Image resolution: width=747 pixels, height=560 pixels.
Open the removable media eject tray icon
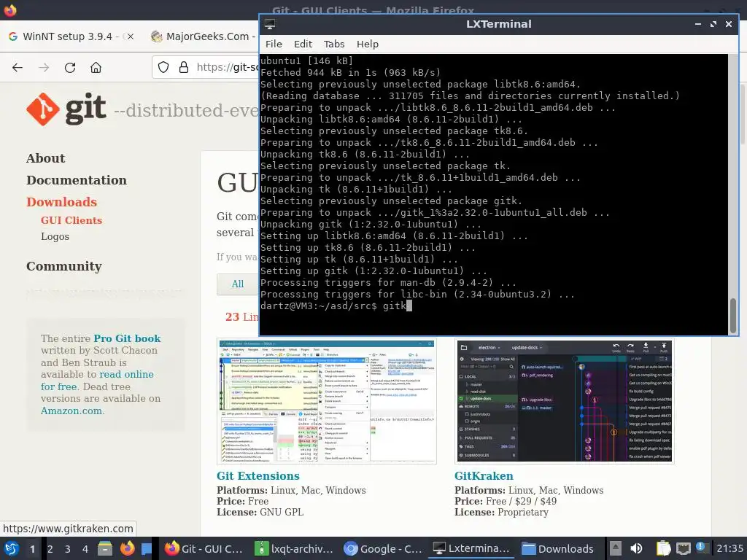click(616, 548)
